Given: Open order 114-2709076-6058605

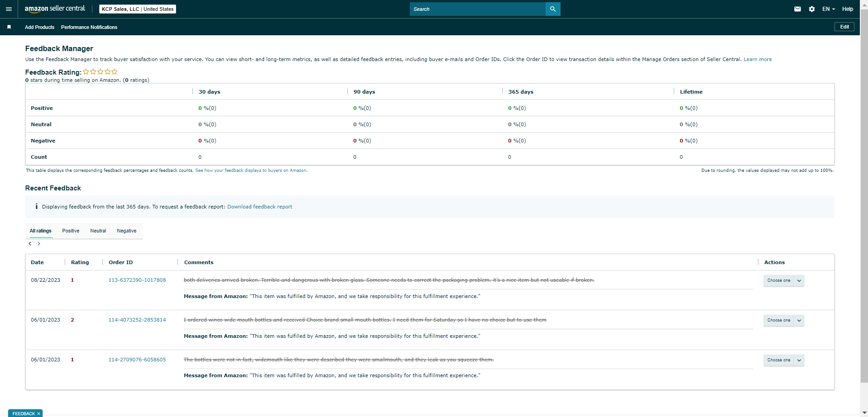Looking at the screenshot, I should click(137, 360).
